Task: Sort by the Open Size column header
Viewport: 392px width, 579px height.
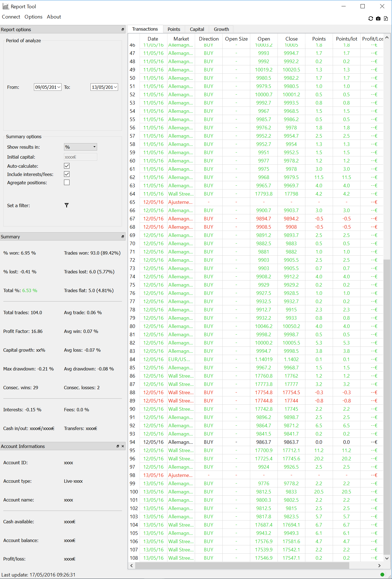Action: tap(236, 39)
